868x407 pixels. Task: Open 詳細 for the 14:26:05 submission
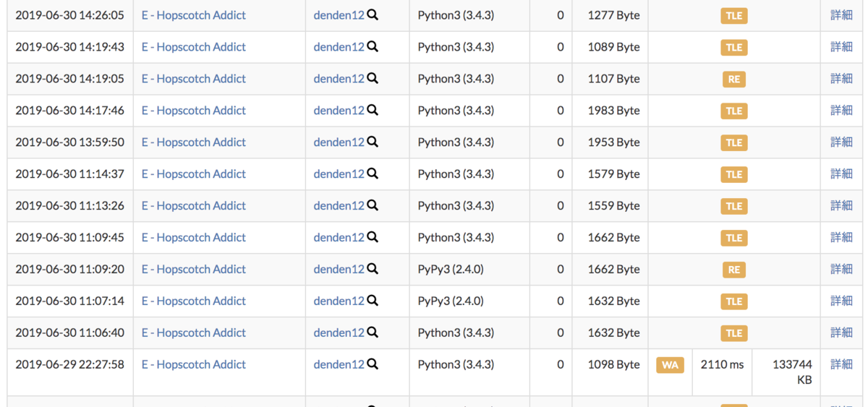(841, 15)
